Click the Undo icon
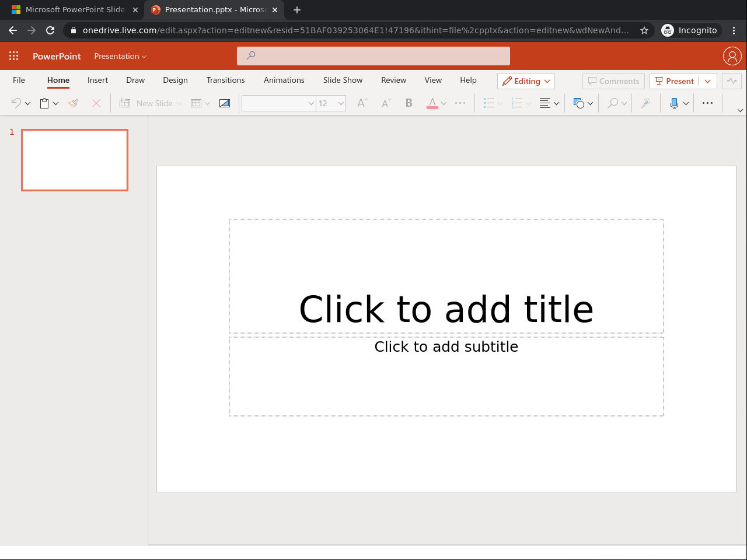 pos(16,103)
